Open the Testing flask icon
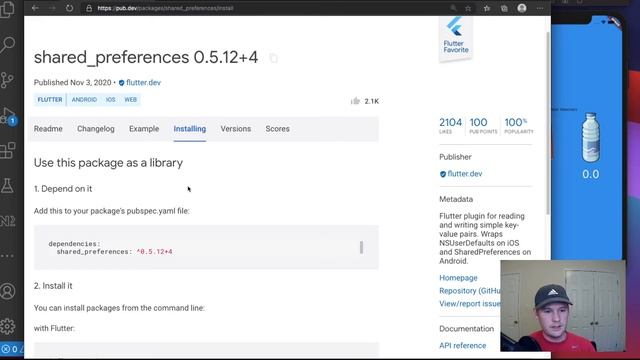The width and height of the screenshot is (640, 360). pos(7,186)
